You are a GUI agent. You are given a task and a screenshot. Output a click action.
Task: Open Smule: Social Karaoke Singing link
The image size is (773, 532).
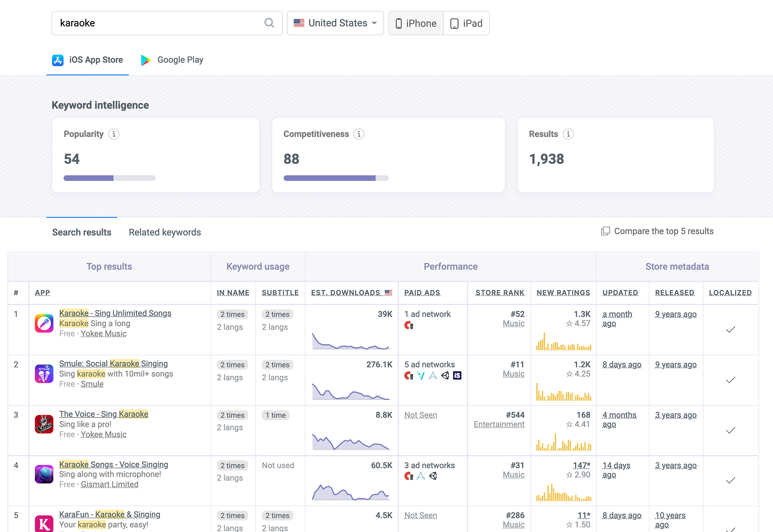click(x=113, y=363)
